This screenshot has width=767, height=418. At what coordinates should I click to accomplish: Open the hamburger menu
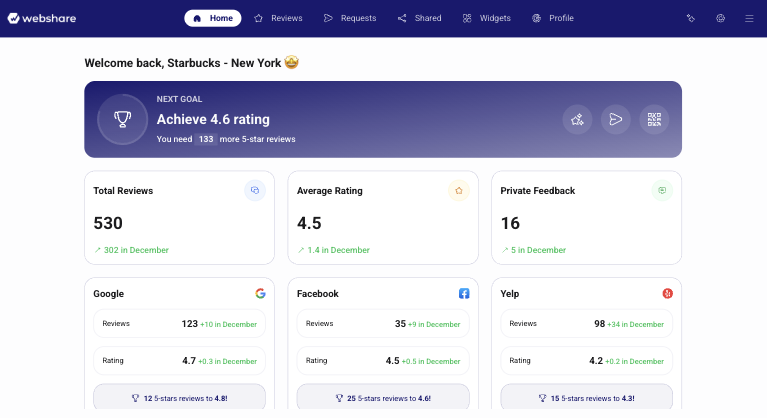(x=749, y=18)
